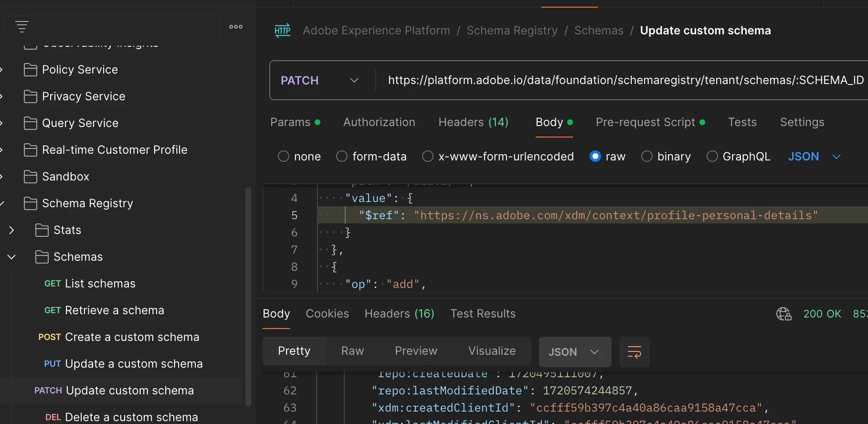The height and width of the screenshot is (424, 868).
Task: Select the Pretty response view
Action: pyautogui.click(x=294, y=351)
